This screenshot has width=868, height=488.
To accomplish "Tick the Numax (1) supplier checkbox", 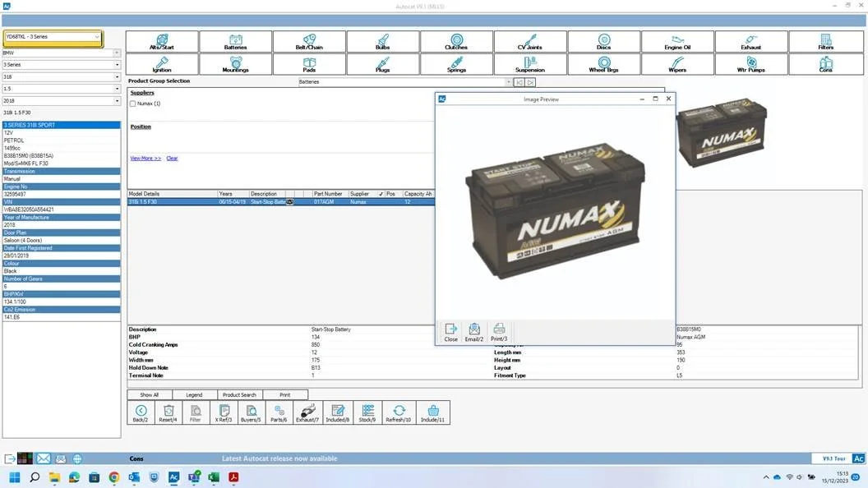I will pyautogui.click(x=133, y=104).
